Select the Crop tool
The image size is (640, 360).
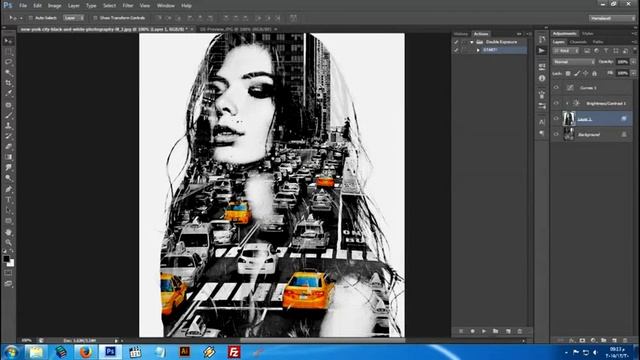click(x=8, y=83)
